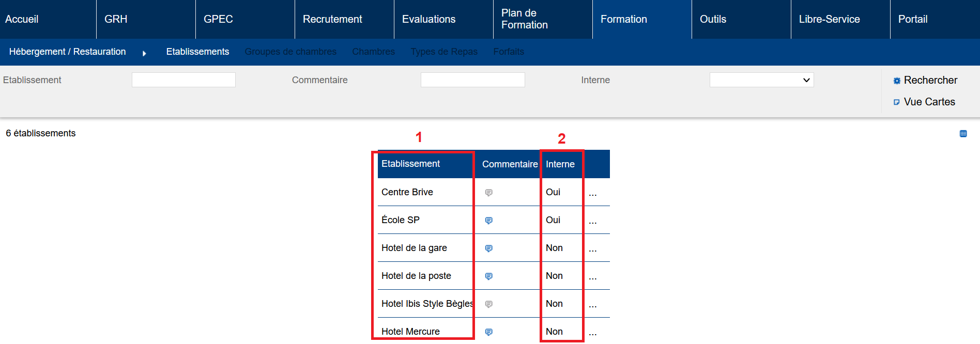This screenshot has width=980, height=344.
Task: Open comment icon for Hotel de la poste
Action: pyautogui.click(x=488, y=276)
